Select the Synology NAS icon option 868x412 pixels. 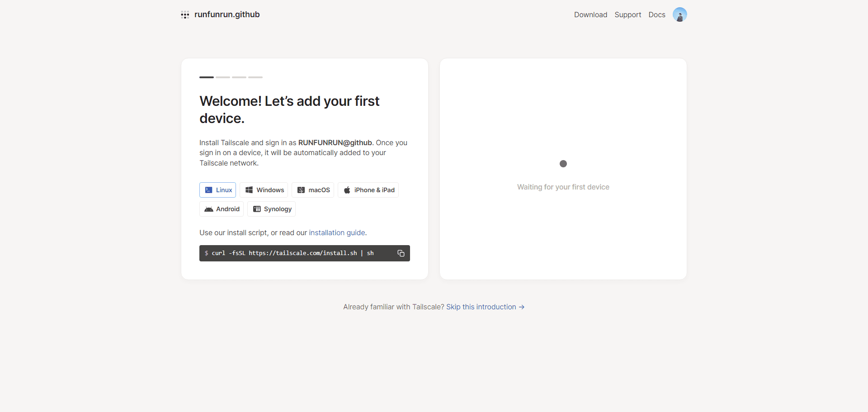257,209
